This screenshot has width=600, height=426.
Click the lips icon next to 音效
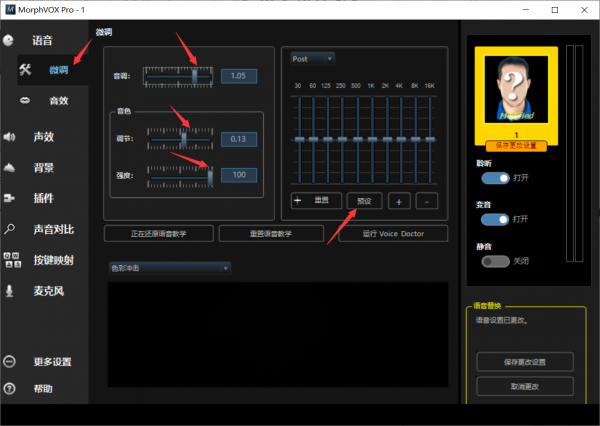(25, 100)
